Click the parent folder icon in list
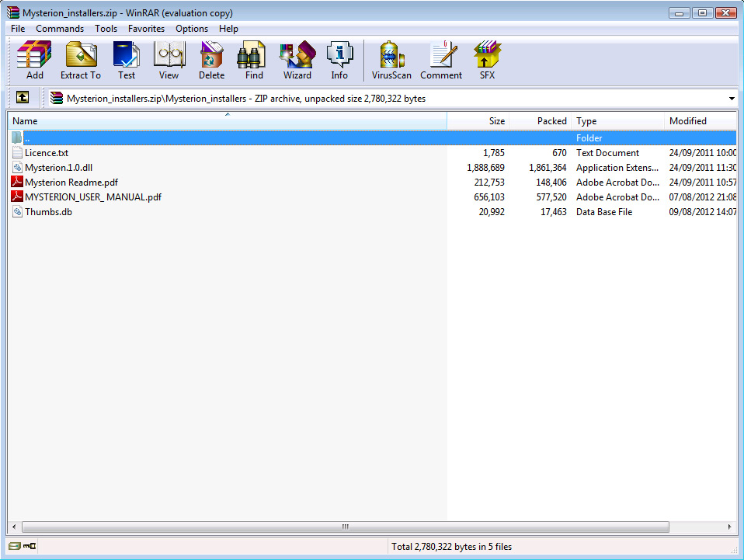Viewport: 744px width, 560px height. pyautogui.click(x=17, y=137)
